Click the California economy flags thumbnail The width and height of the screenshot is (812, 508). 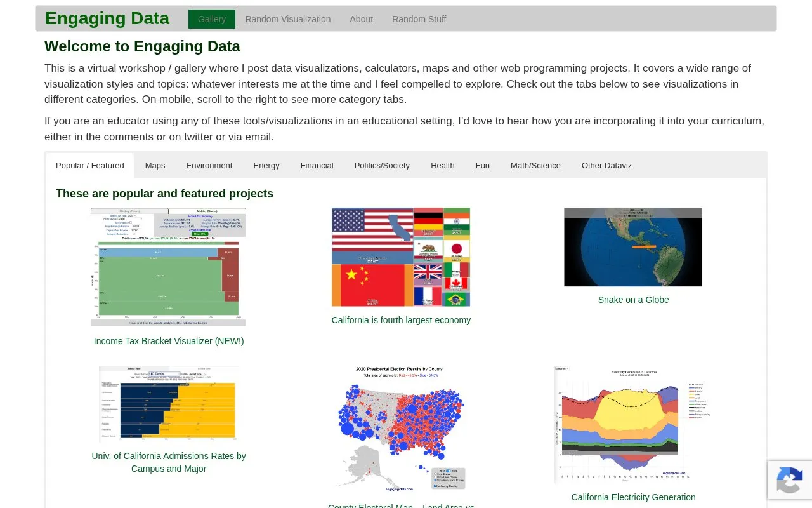[401, 257]
